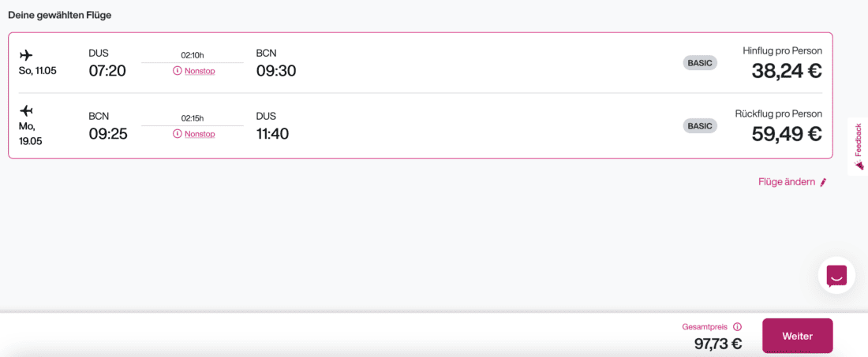Click the total price 97,73 €
Screen dimensions: 868x357
[x=718, y=344]
